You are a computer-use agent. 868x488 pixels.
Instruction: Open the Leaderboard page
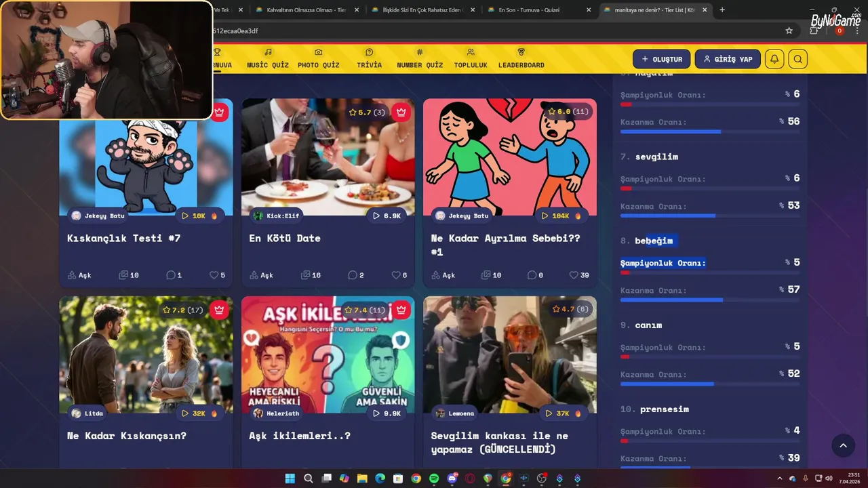coord(521,58)
